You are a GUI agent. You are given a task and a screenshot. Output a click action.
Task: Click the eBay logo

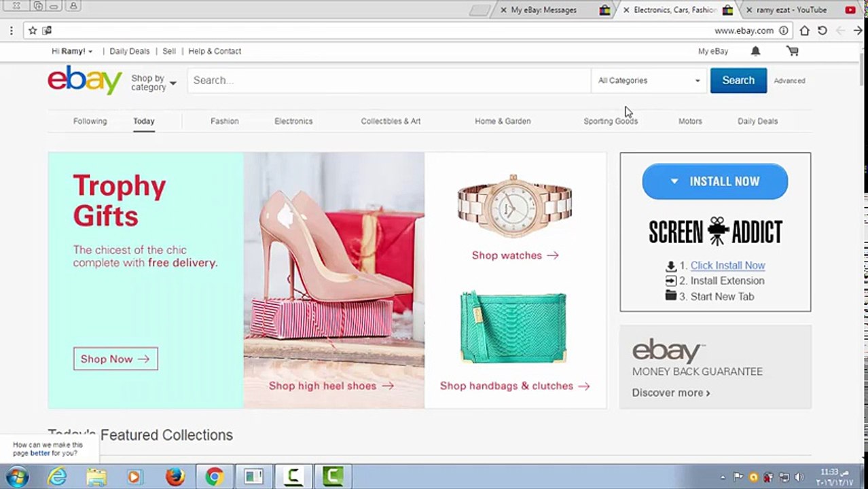point(85,80)
